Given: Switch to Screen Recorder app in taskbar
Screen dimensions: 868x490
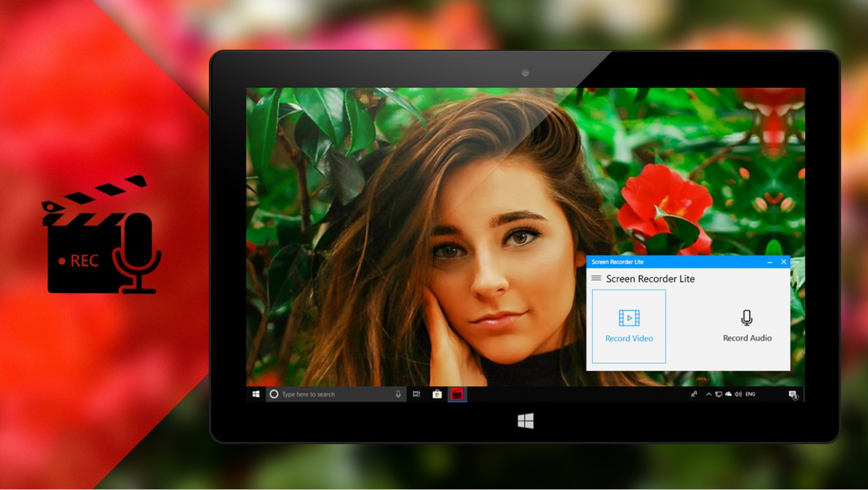Looking at the screenshot, I should [x=457, y=394].
